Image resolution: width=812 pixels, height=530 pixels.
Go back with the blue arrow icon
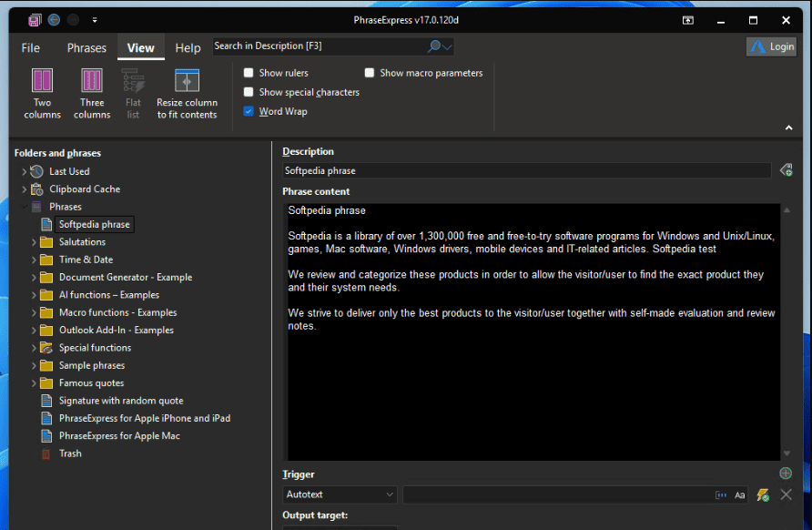click(54, 20)
